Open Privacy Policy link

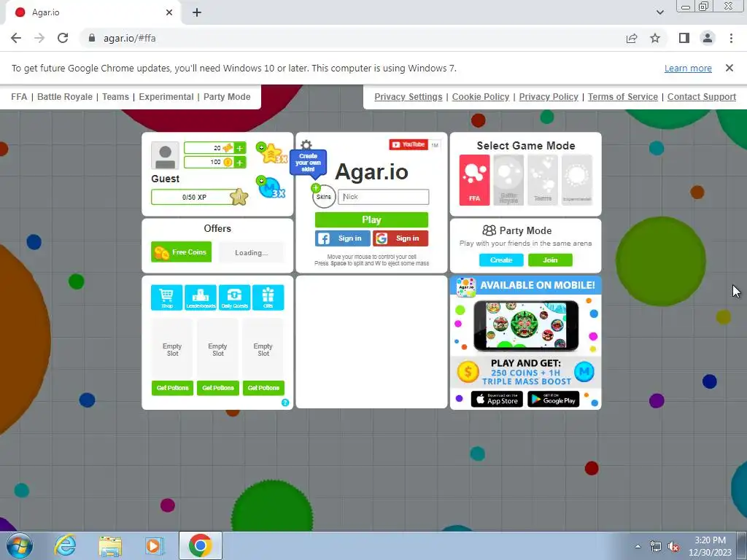(549, 97)
